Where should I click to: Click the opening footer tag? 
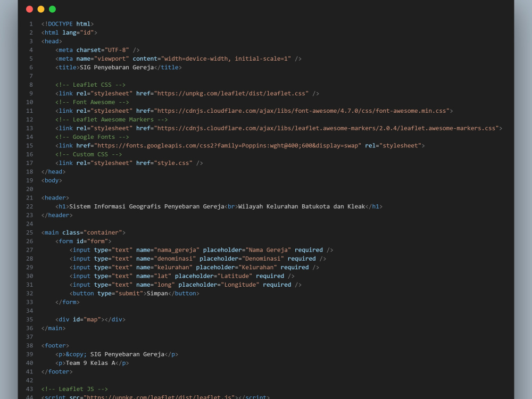tap(55, 345)
